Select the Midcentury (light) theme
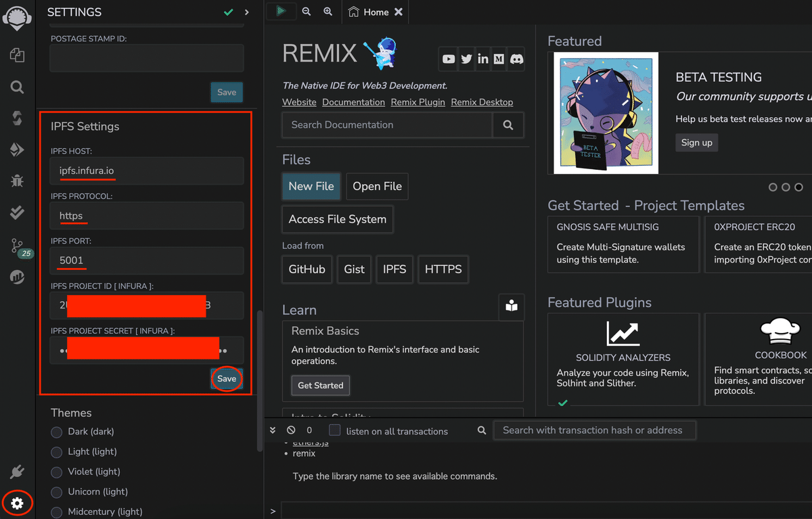Screen dimensions: 812x519 point(57,512)
